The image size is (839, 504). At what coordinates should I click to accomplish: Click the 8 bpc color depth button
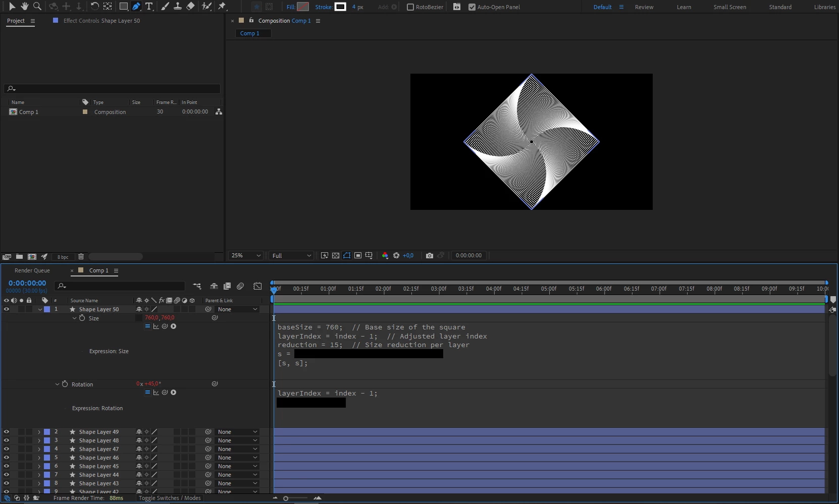click(63, 257)
